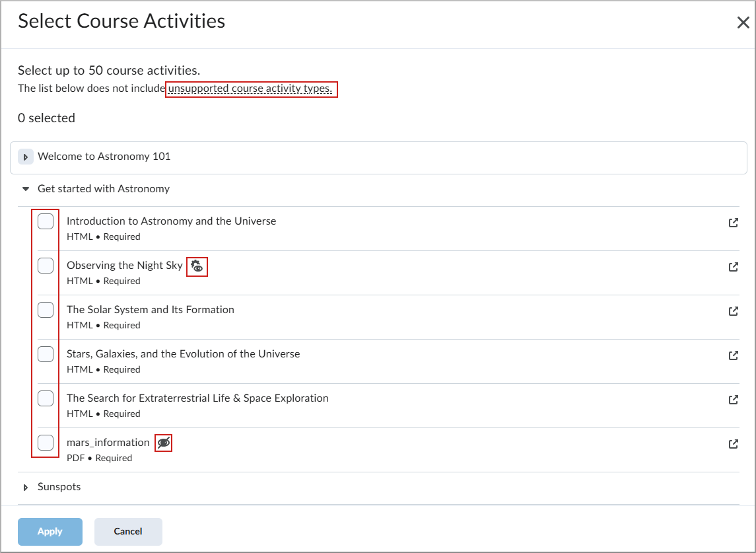The image size is (756, 553).
Task: Check the mars_information activity checkbox
Action: 46,443
